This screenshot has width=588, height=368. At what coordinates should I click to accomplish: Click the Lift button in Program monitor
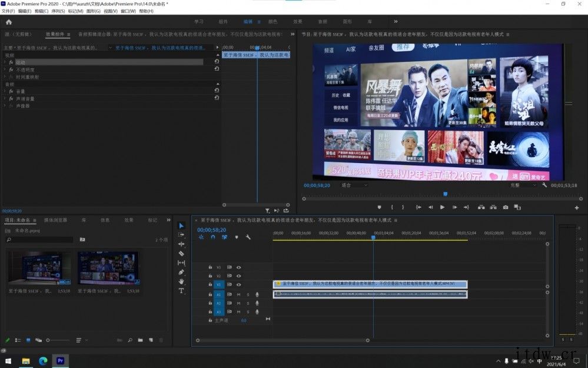coord(481,207)
